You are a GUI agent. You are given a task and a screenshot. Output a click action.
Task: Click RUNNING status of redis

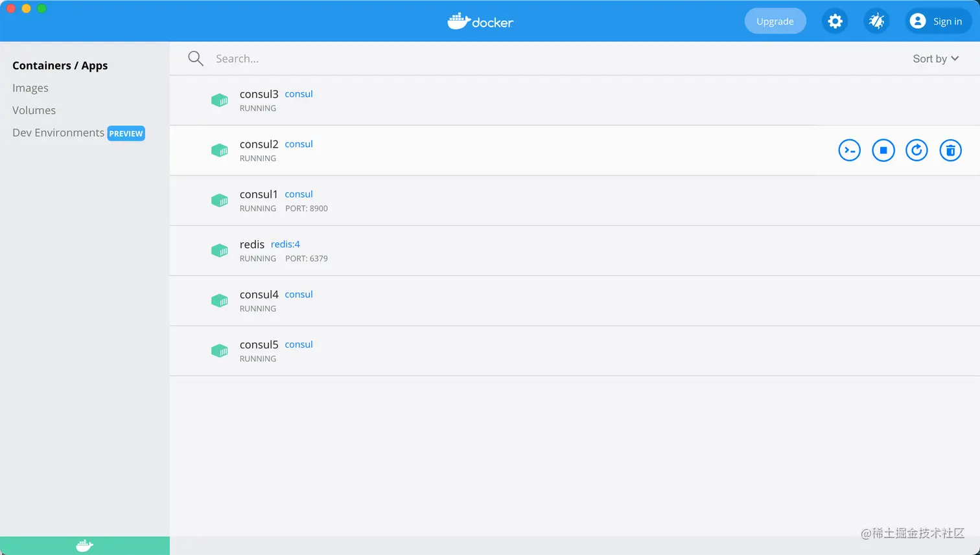(258, 258)
